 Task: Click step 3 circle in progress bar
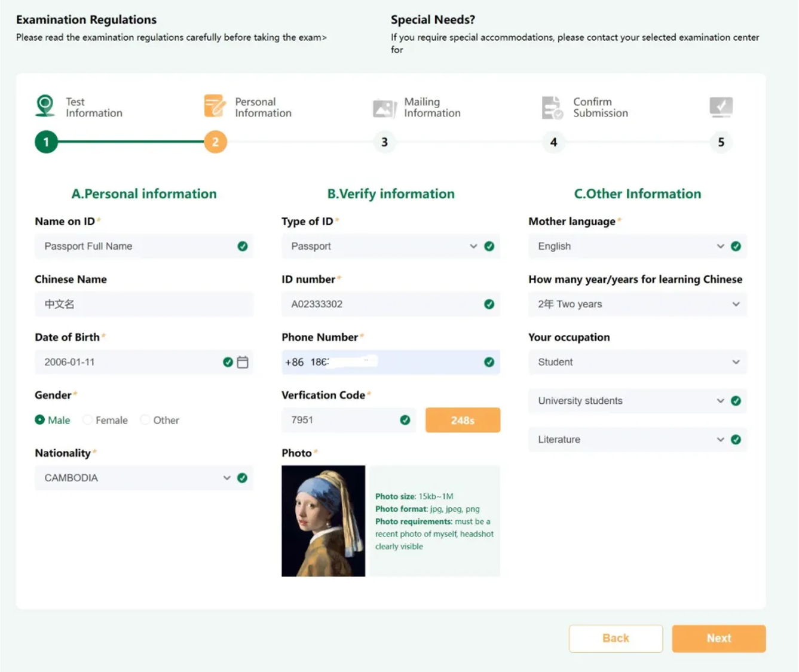coord(384,142)
